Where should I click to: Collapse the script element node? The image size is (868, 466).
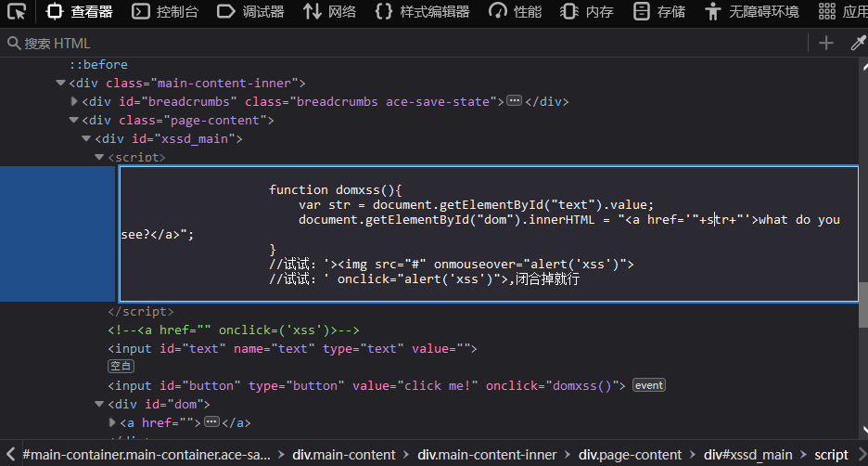(99, 158)
